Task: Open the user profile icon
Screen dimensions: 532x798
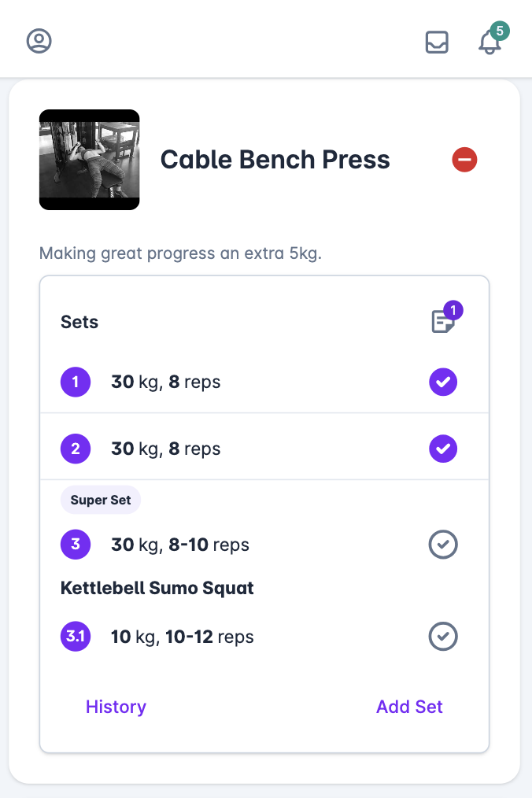Action: (39, 41)
